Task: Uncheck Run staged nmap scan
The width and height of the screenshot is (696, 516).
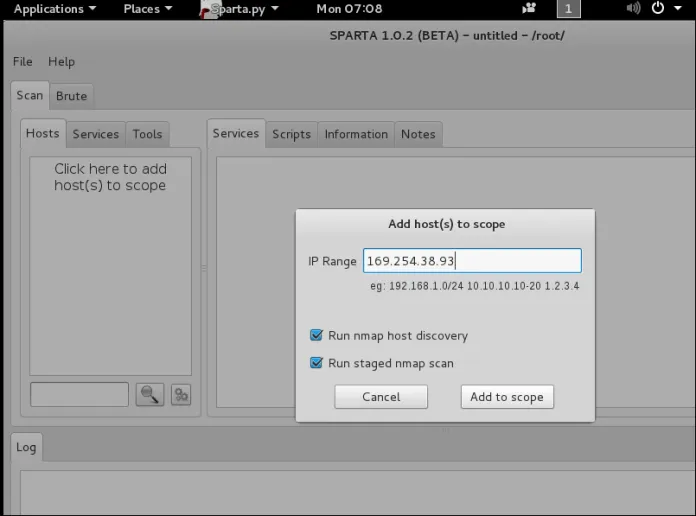Action: 317,363
